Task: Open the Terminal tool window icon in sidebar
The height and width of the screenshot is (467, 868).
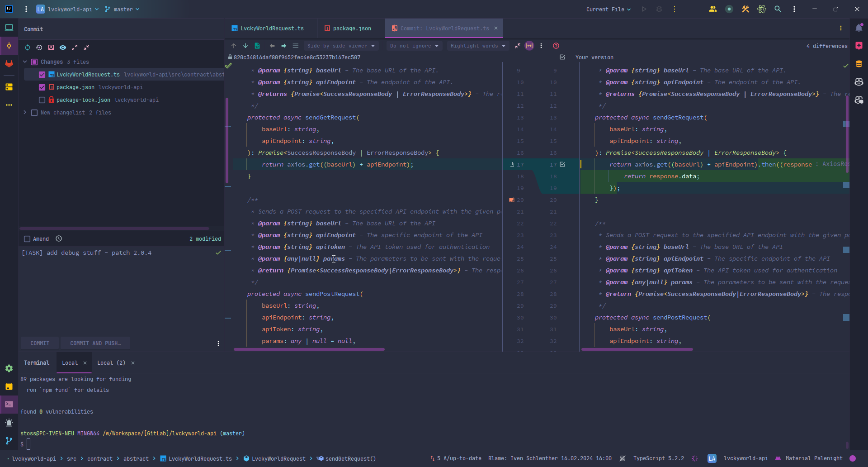Action: pyautogui.click(x=9, y=404)
